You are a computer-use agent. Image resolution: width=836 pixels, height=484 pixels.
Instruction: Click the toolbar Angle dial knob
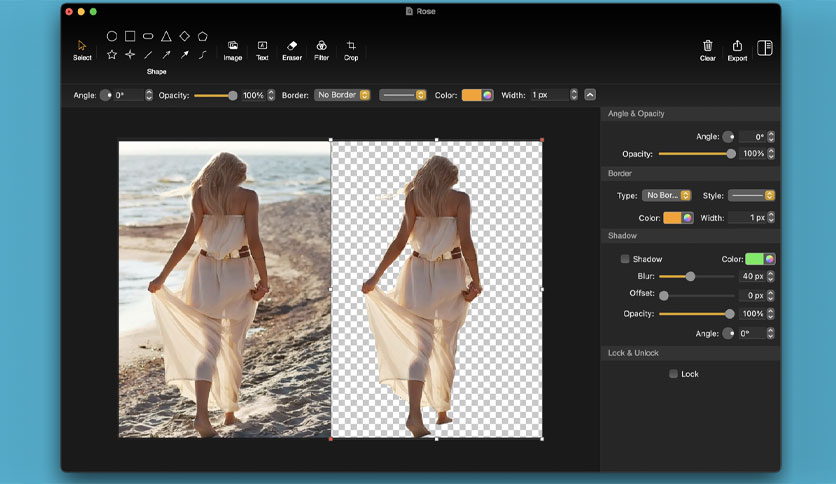(x=106, y=95)
